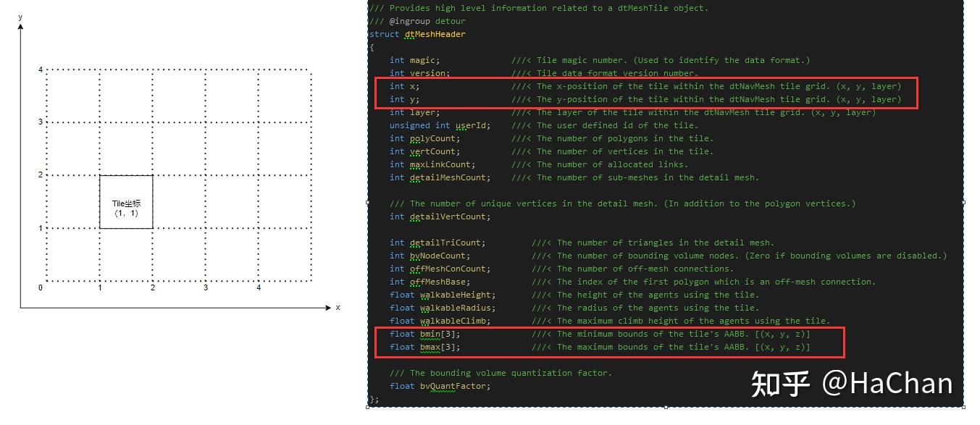Click the x-axis tick label '3'

pyautogui.click(x=206, y=288)
